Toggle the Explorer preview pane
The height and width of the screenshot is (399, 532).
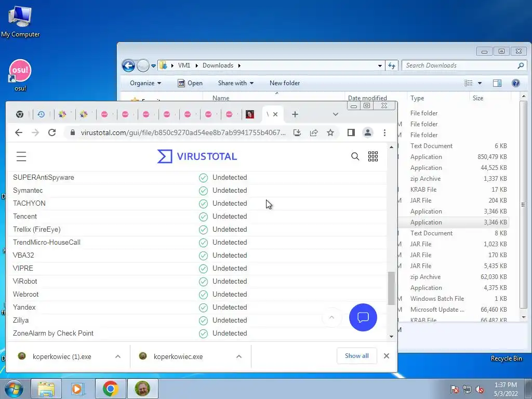pyautogui.click(x=497, y=83)
